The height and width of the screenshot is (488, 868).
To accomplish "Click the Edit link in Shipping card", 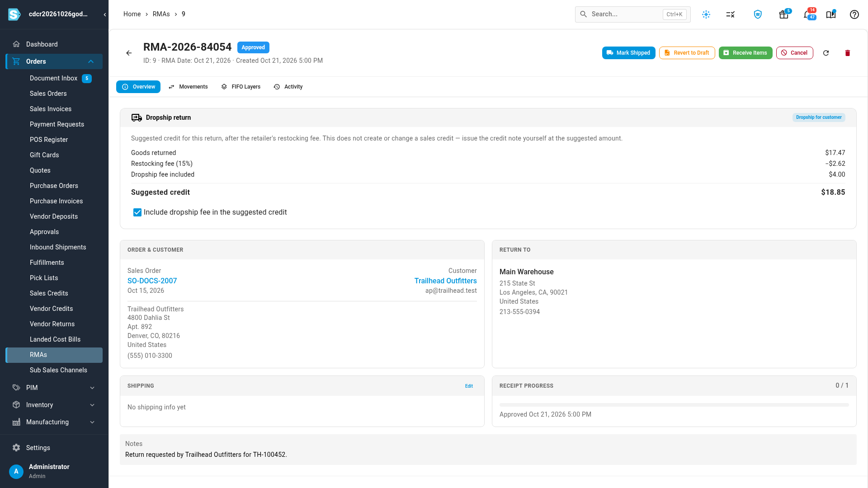I will pyautogui.click(x=469, y=386).
